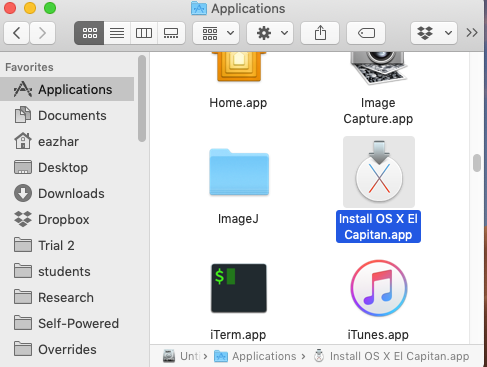Viewport: 487px width, 367px height.
Task: Switch to icon view
Action: point(89,33)
